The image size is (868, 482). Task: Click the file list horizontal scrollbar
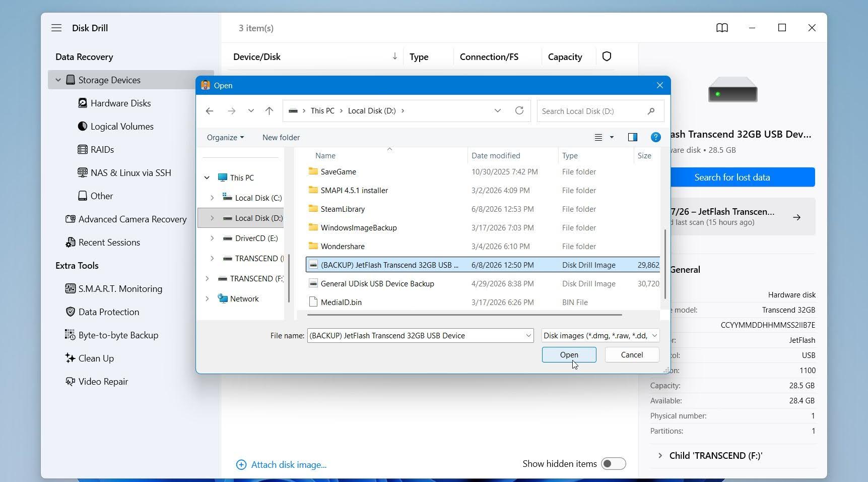(x=464, y=315)
